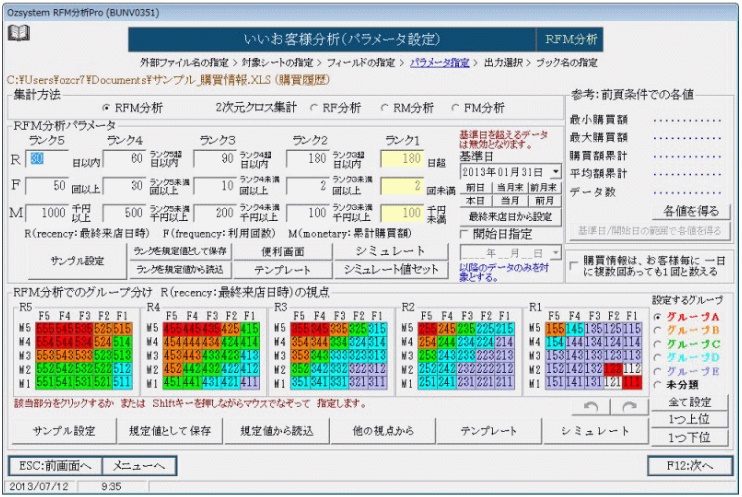
Task: Click the redo arrow button
Action: pyautogui.click(x=628, y=406)
